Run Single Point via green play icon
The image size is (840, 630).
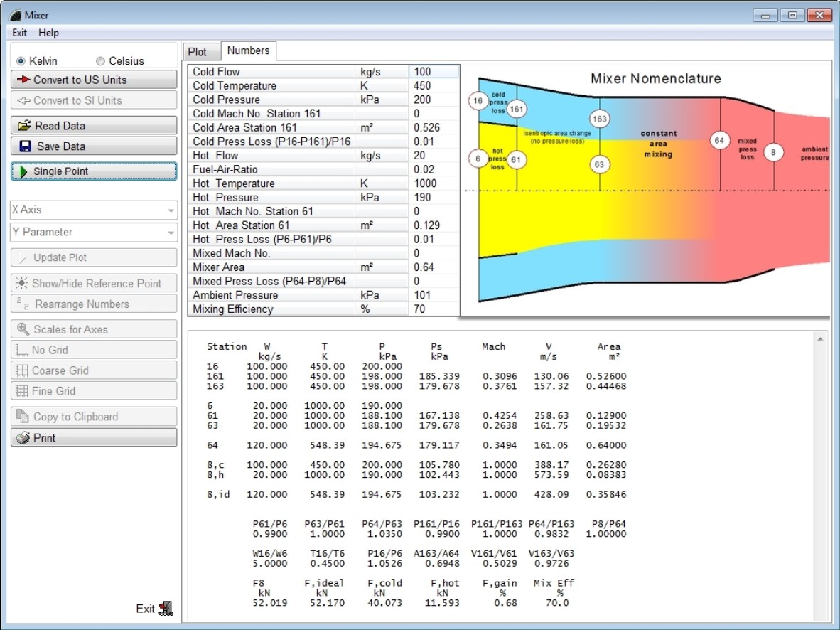(x=24, y=171)
